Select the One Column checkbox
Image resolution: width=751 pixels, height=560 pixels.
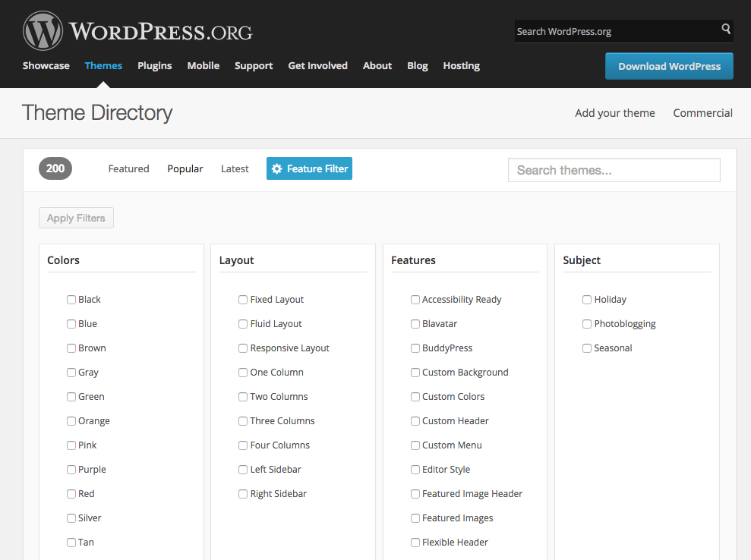coord(243,373)
